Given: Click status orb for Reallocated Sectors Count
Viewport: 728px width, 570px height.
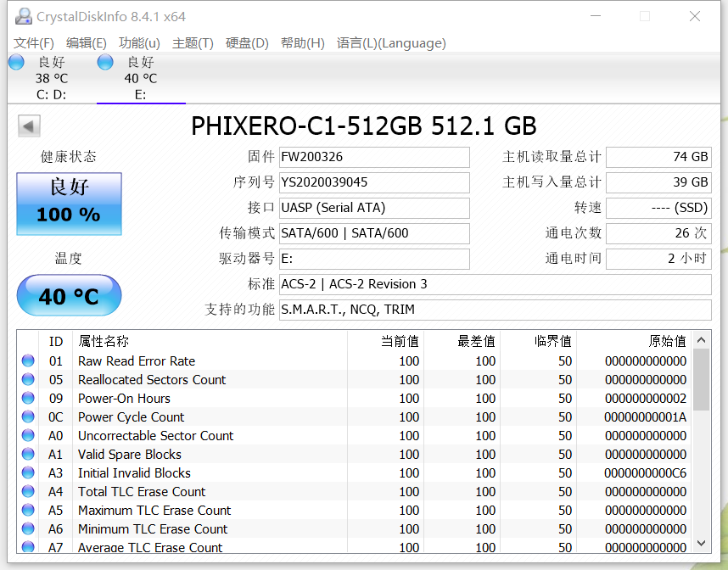Looking at the screenshot, I should click(x=28, y=379).
